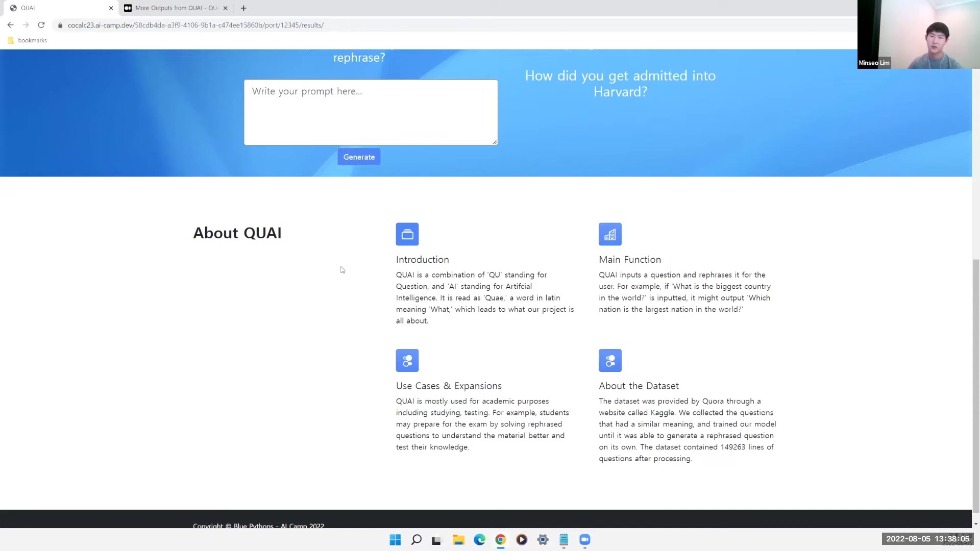Switch to Google Chrome on the taskbar

500,540
